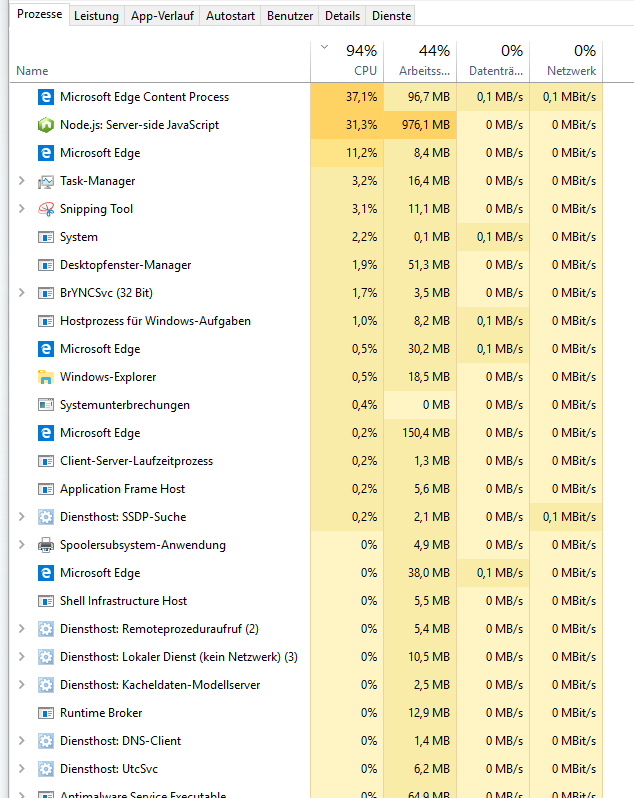Click the Application Frame Host icon

tap(46, 489)
